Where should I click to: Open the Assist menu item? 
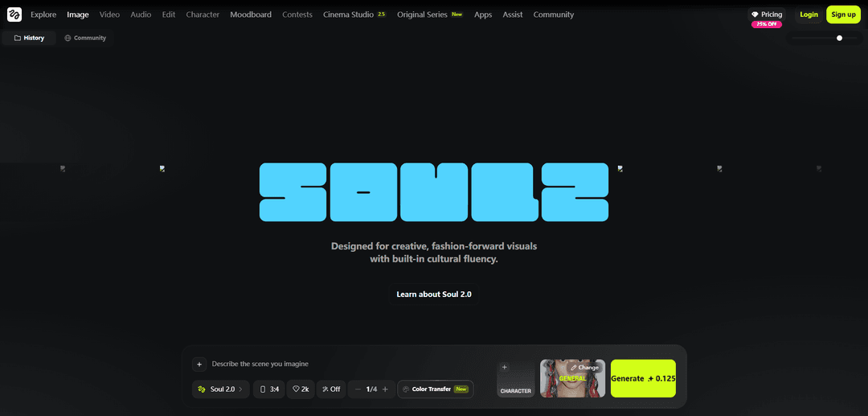(513, 15)
